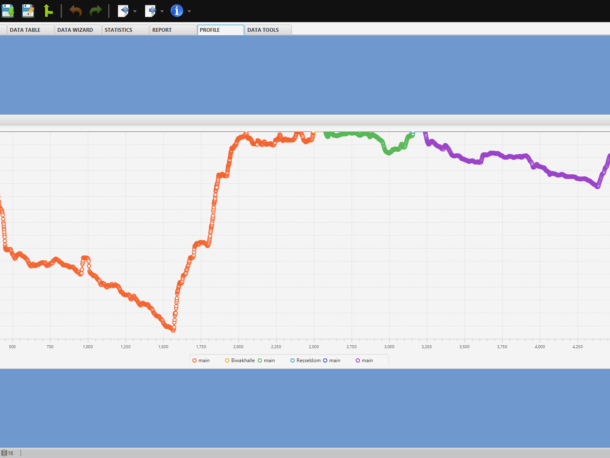Open dropdown arrow beside info icon
The height and width of the screenshot is (458, 610).
[189, 12]
